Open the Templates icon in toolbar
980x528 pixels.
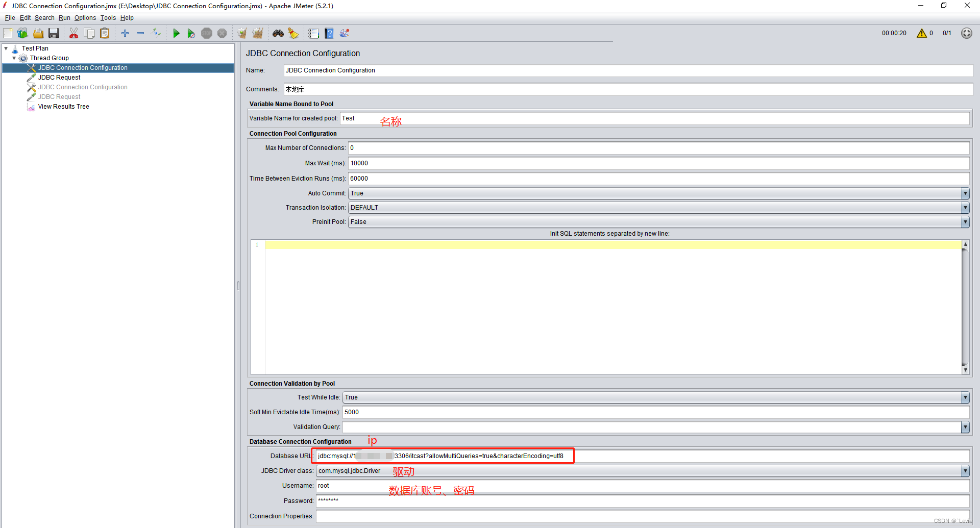[x=22, y=33]
